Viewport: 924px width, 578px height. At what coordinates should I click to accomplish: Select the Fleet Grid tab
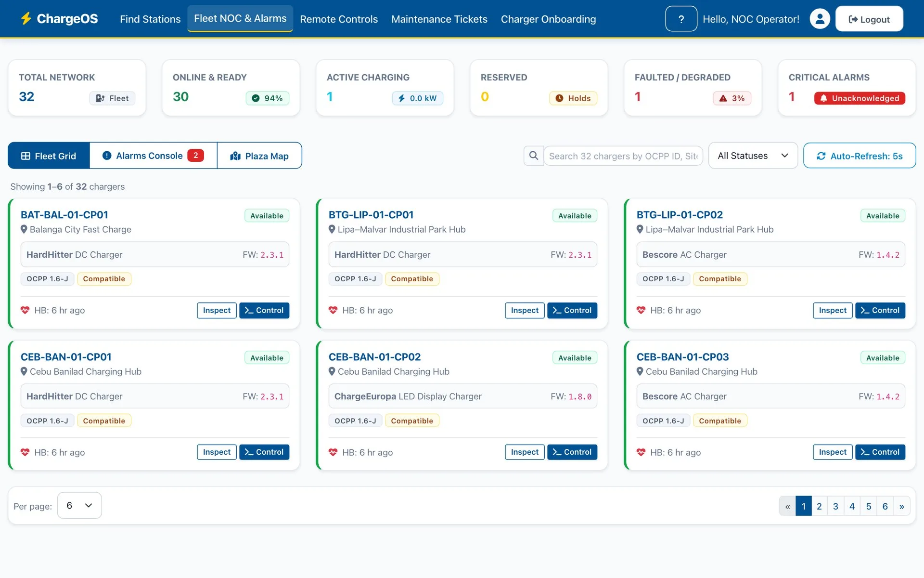(x=49, y=156)
